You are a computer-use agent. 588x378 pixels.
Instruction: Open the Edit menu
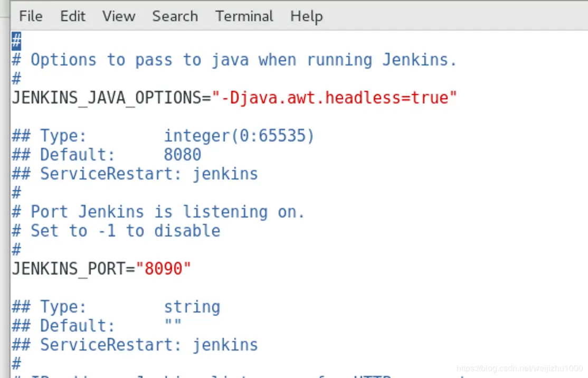[x=73, y=16]
